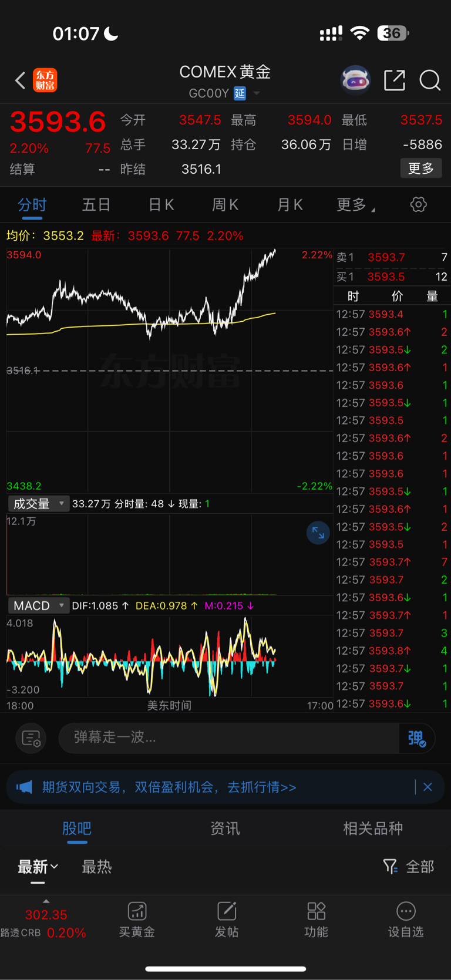
Task: Tap the 更多 quote details button
Action: pos(421,169)
